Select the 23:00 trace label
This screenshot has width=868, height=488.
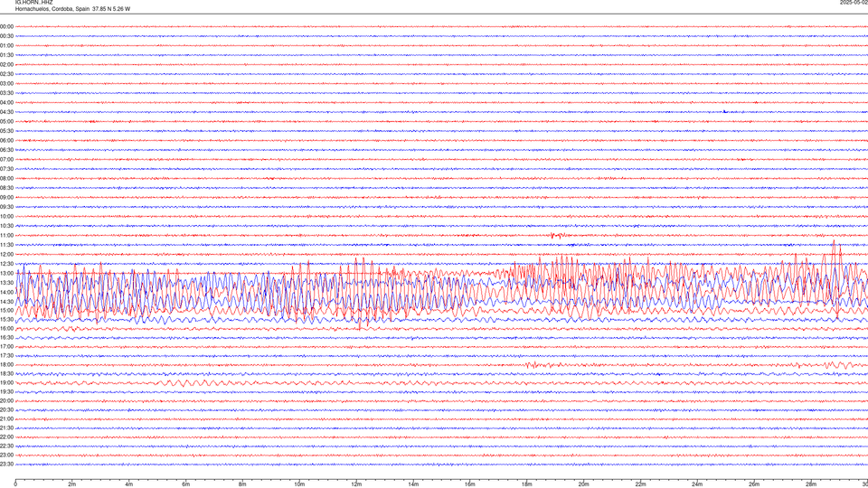pos(6,455)
